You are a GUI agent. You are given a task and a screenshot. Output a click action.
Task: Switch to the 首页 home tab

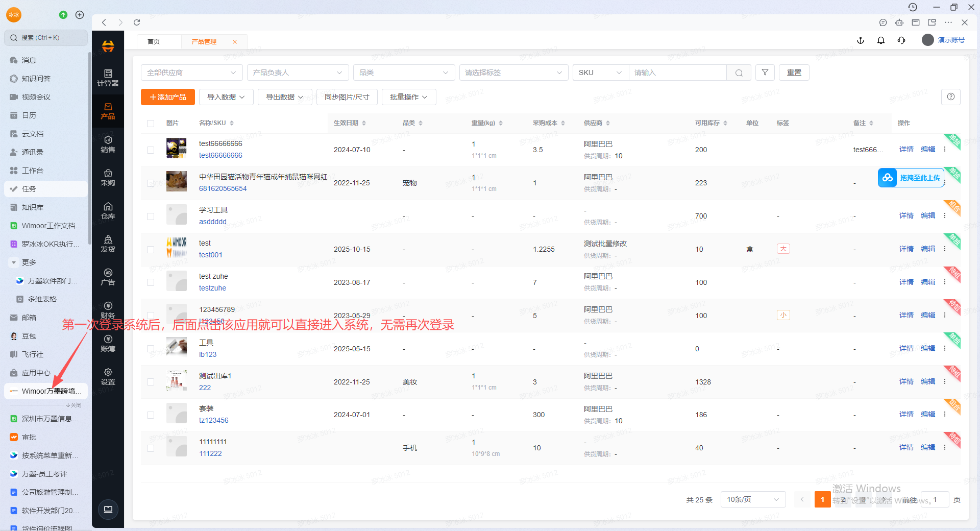click(x=154, y=42)
